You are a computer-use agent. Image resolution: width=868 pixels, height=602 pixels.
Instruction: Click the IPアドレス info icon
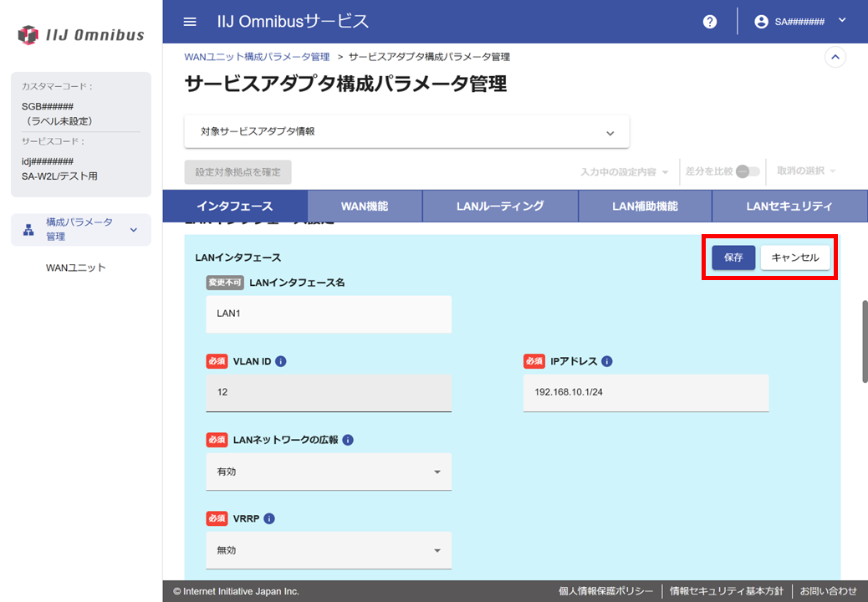(607, 361)
